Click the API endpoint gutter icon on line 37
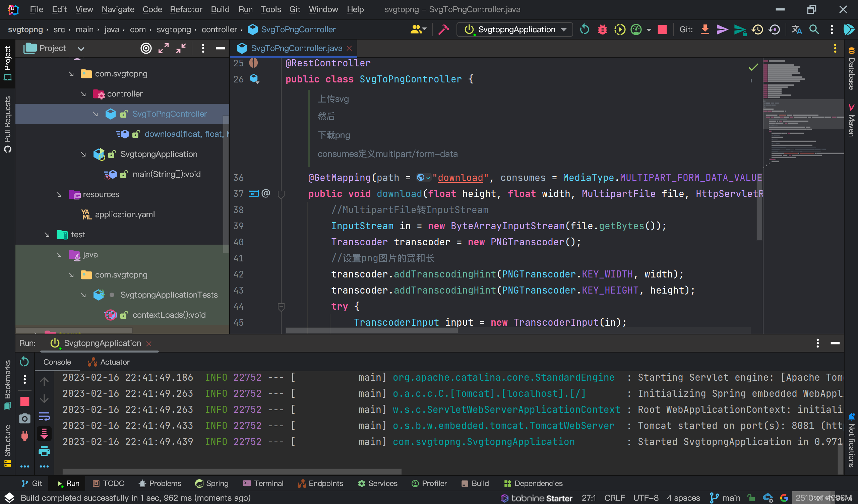Image resolution: width=858 pixels, height=504 pixels. 253,194
